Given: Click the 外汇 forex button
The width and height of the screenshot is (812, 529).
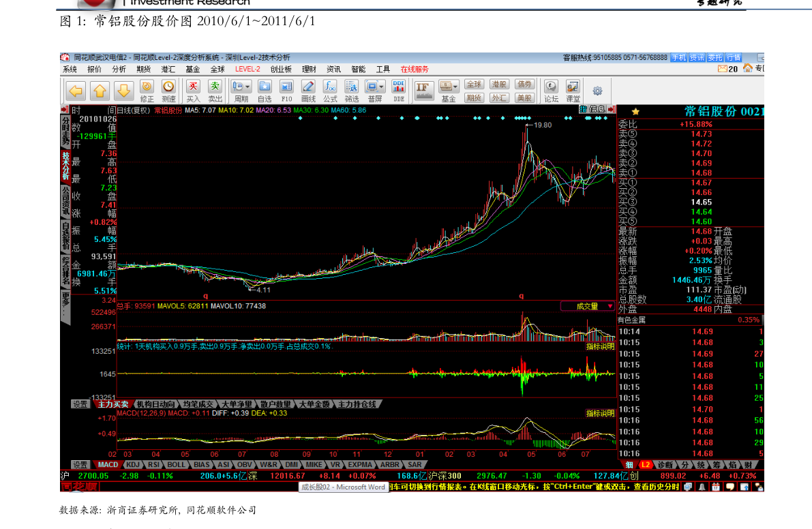Looking at the screenshot, I should coord(499,97).
